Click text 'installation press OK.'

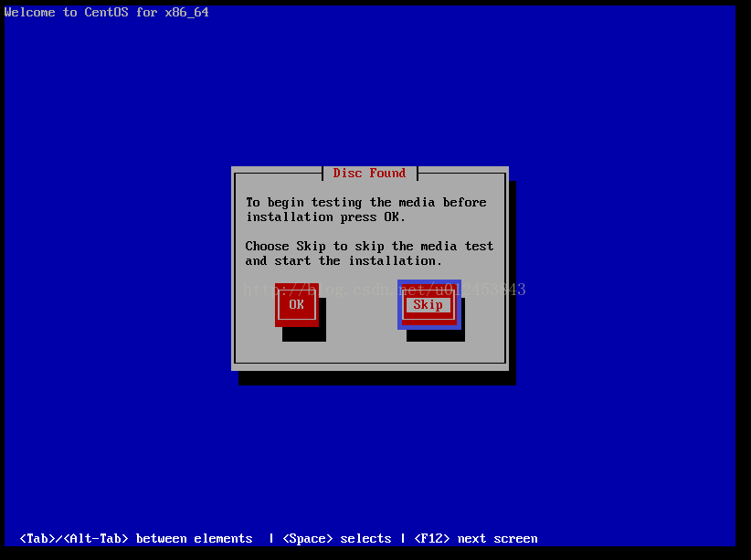click(x=325, y=217)
